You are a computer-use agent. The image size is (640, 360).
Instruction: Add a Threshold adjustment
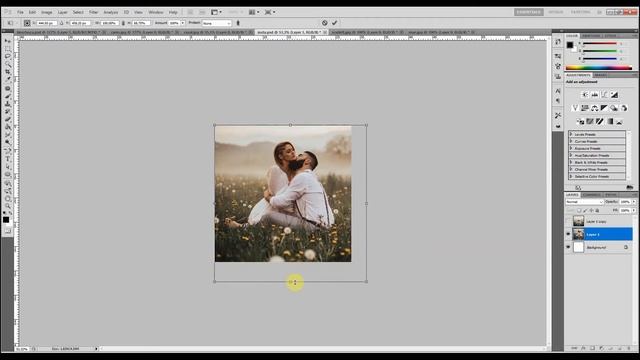tap(600, 122)
